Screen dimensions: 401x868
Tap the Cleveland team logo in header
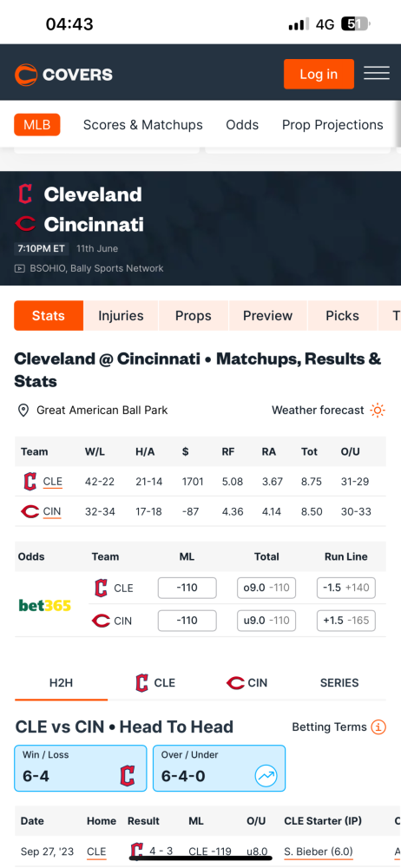pyautogui.click(x=25, y=194)
